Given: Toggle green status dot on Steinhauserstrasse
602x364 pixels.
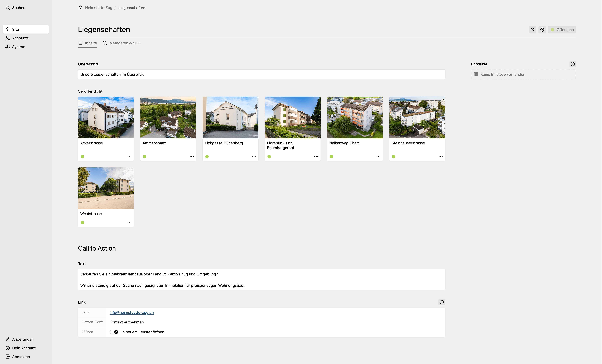Looking at the screenshot, I should tap(394, 157).
